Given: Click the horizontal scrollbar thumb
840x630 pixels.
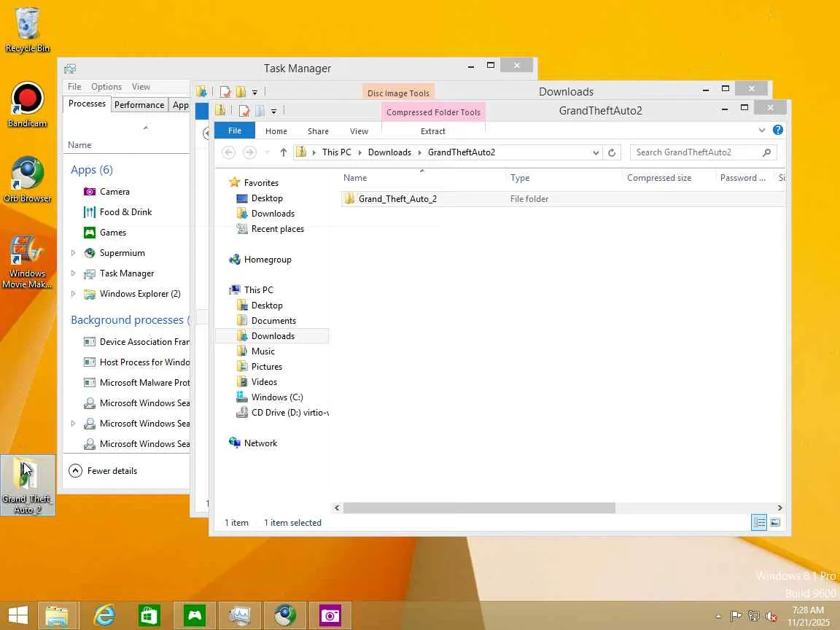Looking at the screenshot, I should [x=479, y=507].
